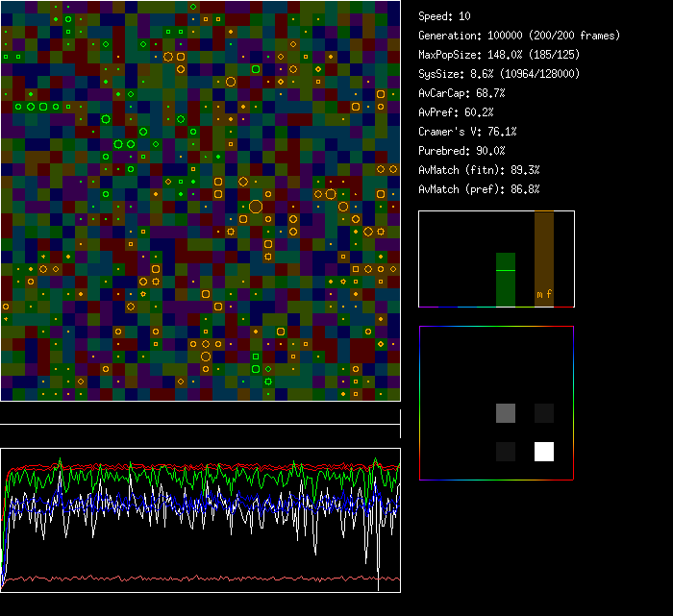Click the largest orange circle in the grid center
This screenshot has height=616, width=673.
(x=256, y=206)
